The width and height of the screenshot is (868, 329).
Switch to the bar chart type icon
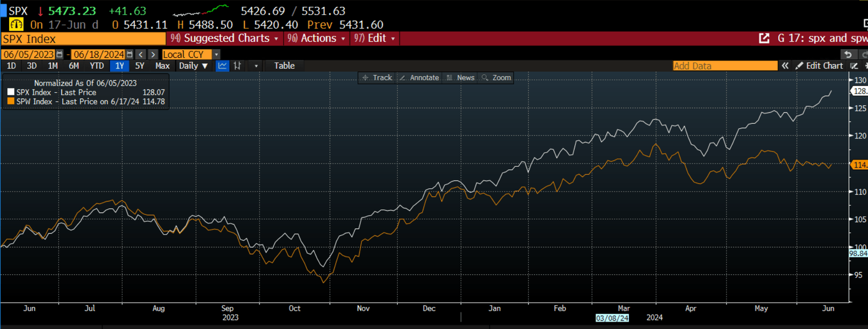point(238,66)
